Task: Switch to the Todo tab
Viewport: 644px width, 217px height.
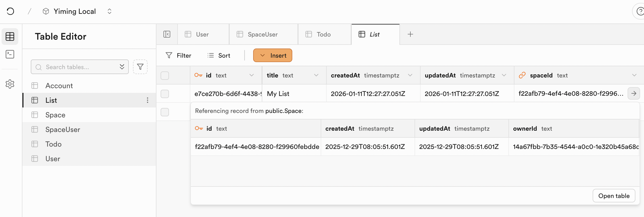Action: [324, 34]
